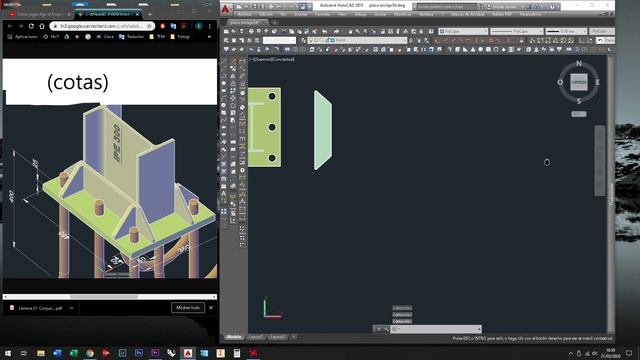Open Ventana menu in AutoCAD
This screenshot has height=360, width=640.
click(x=426, y=14)
